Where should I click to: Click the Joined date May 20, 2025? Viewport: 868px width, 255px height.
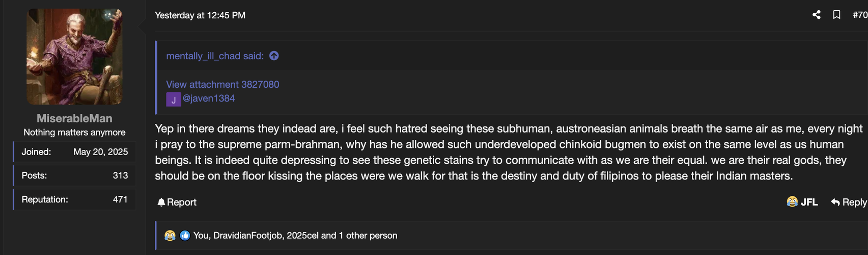click(101, 152)
